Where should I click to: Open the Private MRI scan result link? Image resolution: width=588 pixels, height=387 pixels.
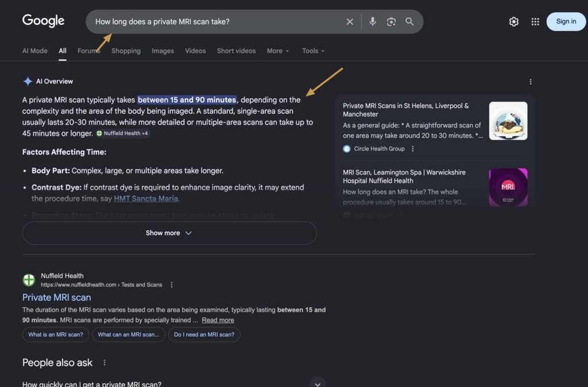56,297
